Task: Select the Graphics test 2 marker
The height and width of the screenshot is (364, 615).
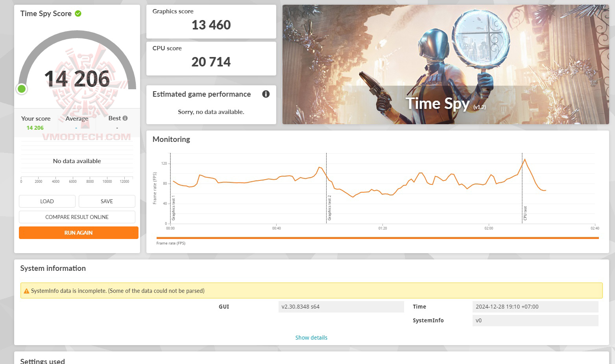Action: point(329,208)
